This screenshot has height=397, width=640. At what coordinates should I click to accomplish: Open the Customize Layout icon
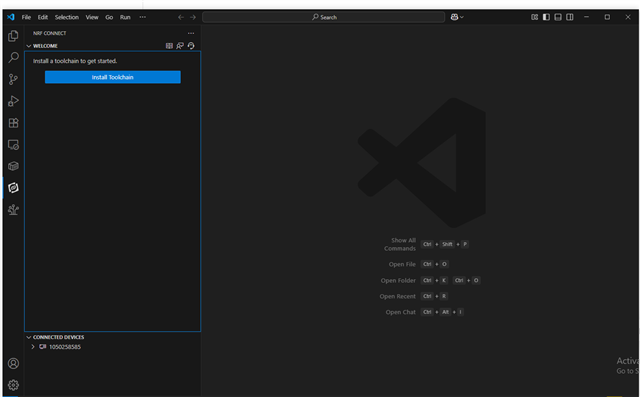coord(534,17)
